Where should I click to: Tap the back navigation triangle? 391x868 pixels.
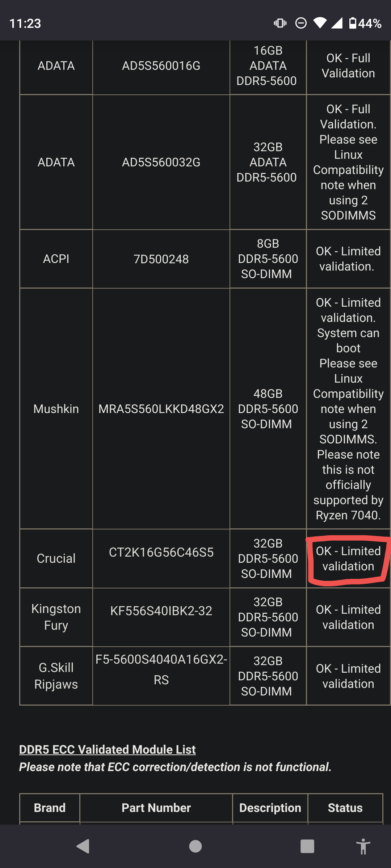tap(83, 846)
